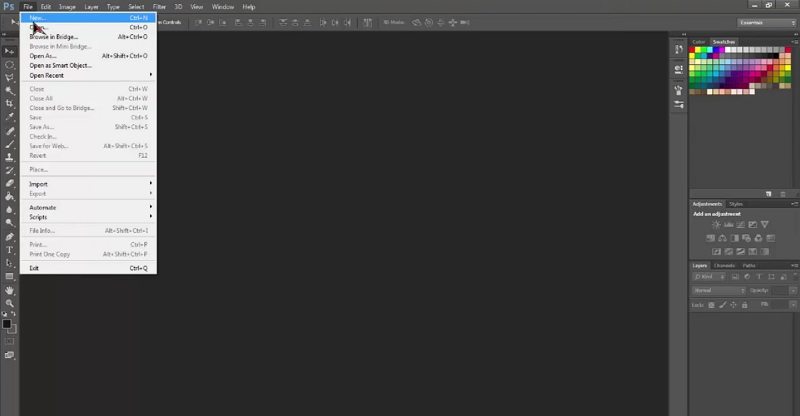The height and width of the screenshot is (416, 800).
Task: Select the Eraser tool
Action: [x=9, y=183]
